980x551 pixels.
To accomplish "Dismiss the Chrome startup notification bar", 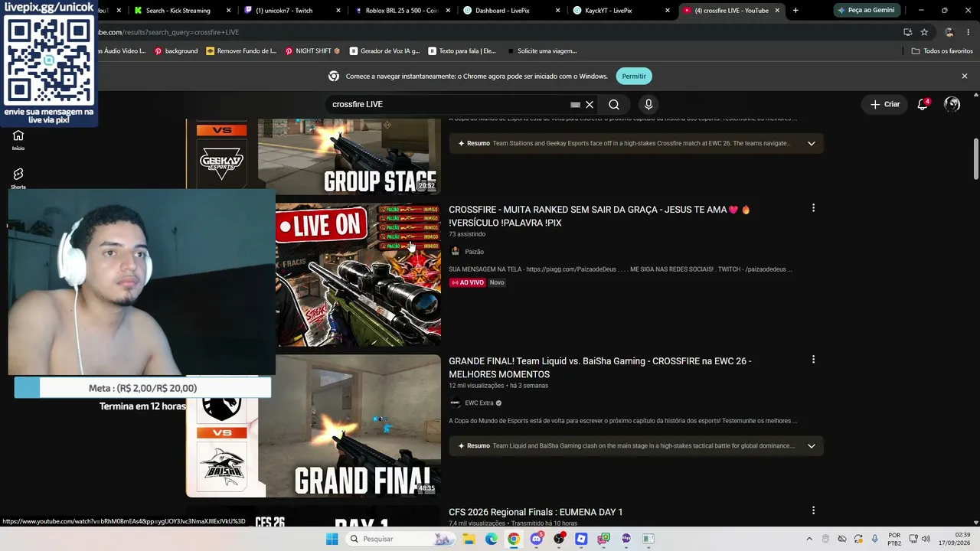I will 965,76.
